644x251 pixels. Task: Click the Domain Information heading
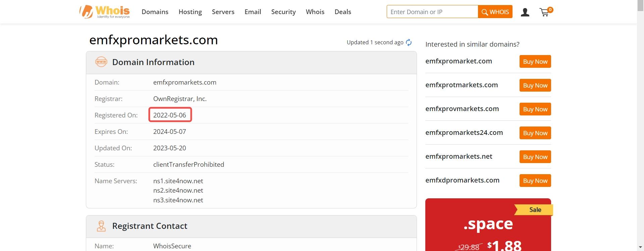153,62
